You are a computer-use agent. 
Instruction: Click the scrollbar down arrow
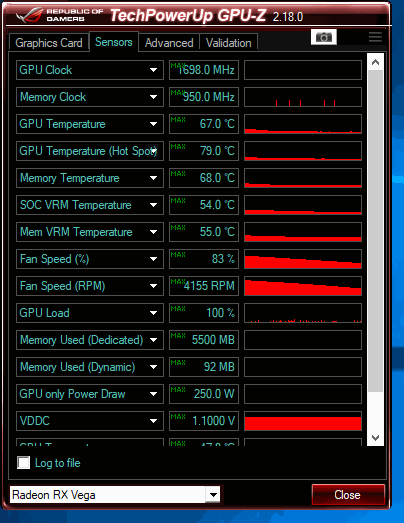point(375,438)
